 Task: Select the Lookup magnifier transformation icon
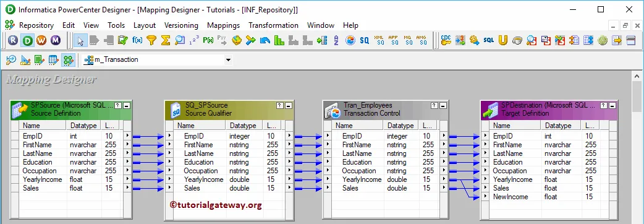(x=179, y=40)
